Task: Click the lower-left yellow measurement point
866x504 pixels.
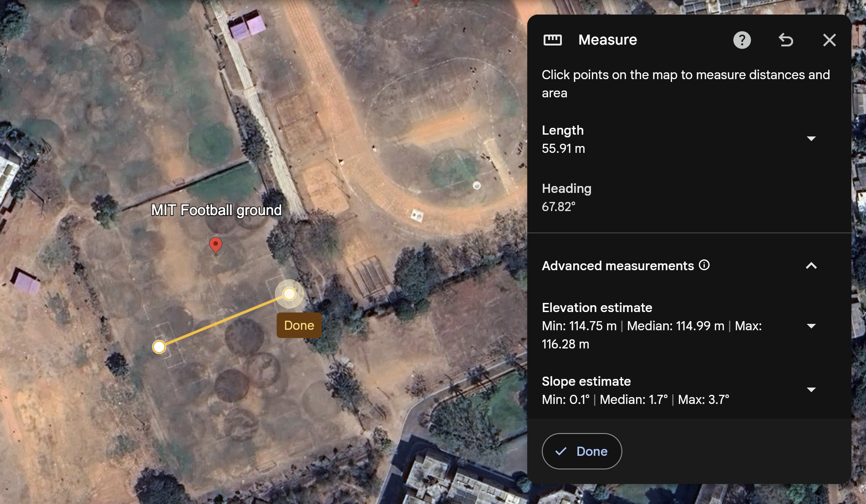Action: 159,347
